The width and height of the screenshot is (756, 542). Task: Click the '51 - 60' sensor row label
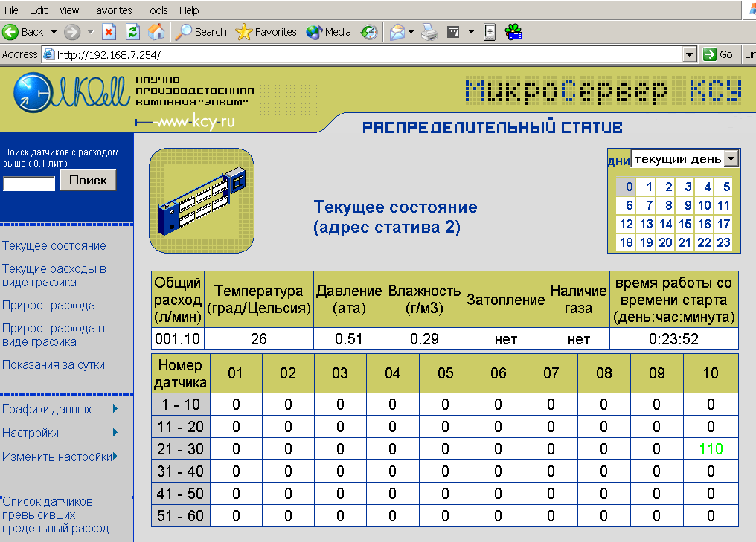point(180,516)
